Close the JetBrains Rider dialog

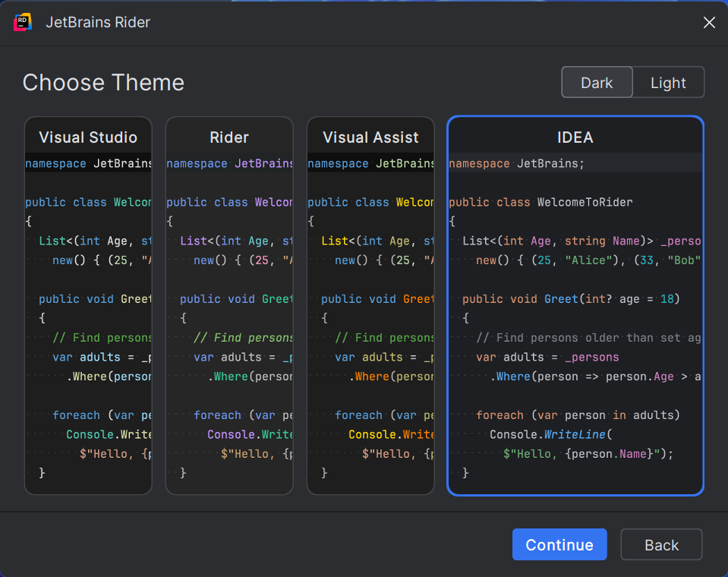click(709, 22)
